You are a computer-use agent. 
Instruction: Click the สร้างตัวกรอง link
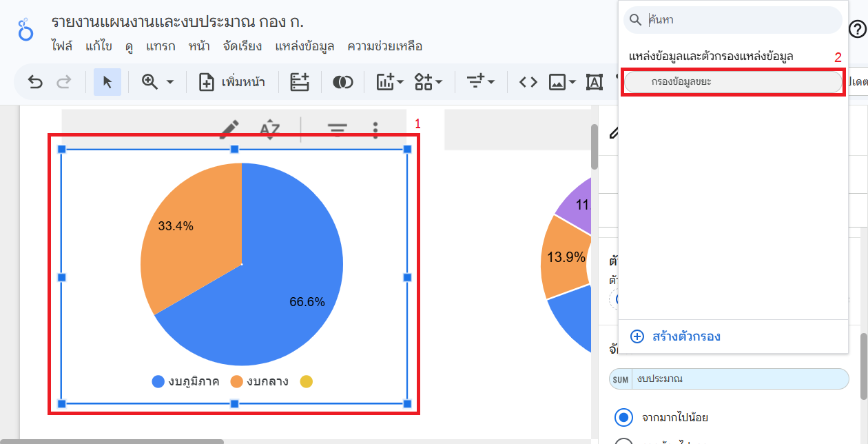(x=685, y=336)
